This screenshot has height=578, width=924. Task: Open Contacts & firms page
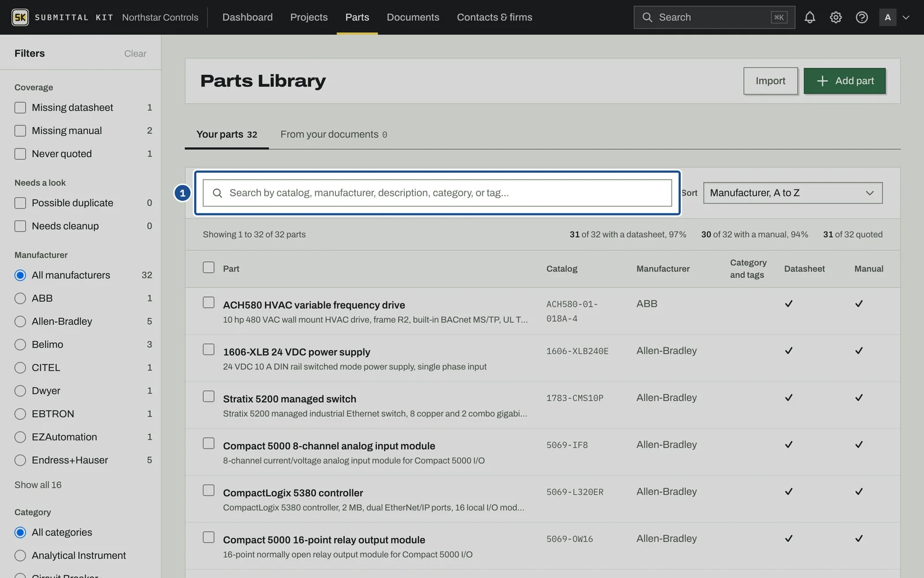[494, 17]
